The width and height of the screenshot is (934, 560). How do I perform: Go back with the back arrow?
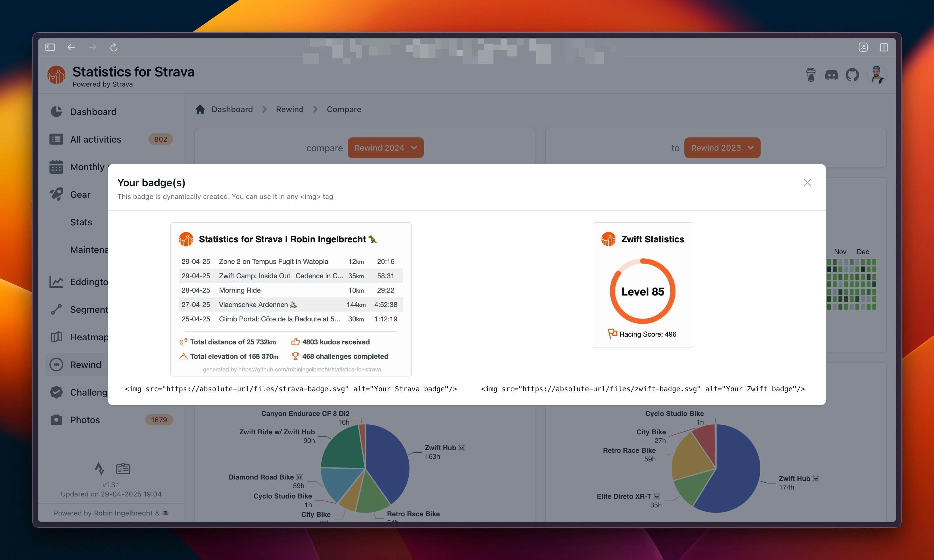(71, 47)
